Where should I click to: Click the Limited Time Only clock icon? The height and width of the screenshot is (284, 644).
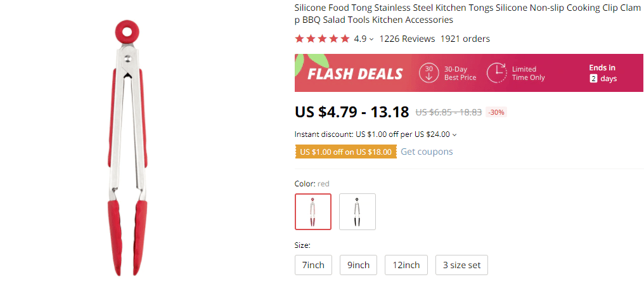click(497, 73)
